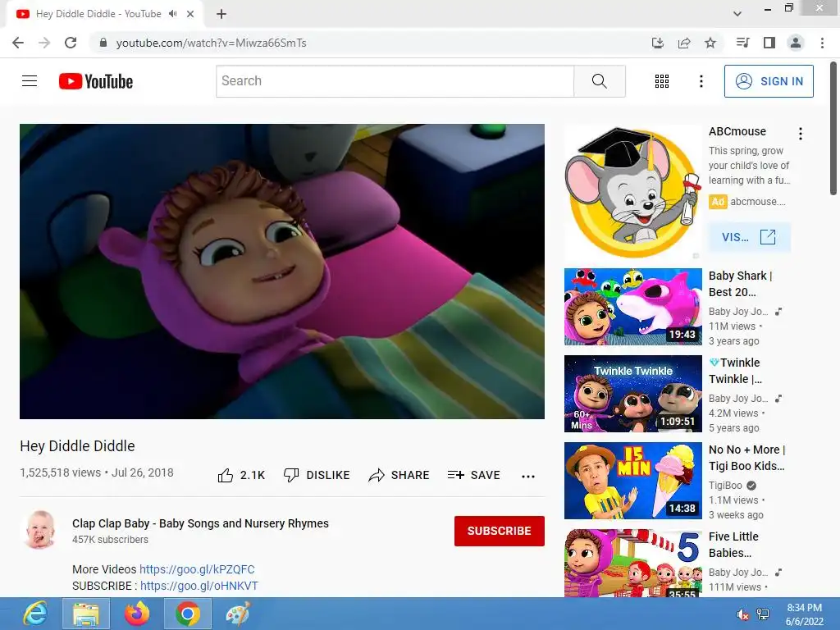Viewport: 840px width, 630px height.
Task: Open the SHARE arrow option
Action: 399,475
